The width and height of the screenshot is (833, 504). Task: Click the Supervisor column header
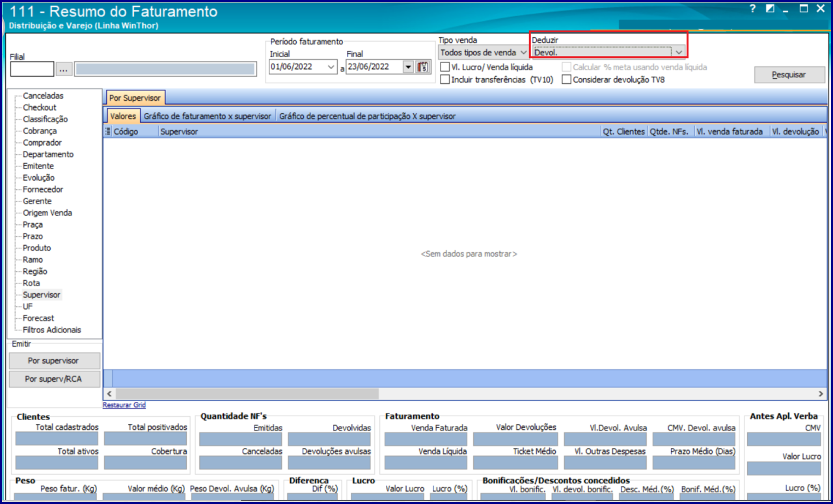click(x=379, y=131)
